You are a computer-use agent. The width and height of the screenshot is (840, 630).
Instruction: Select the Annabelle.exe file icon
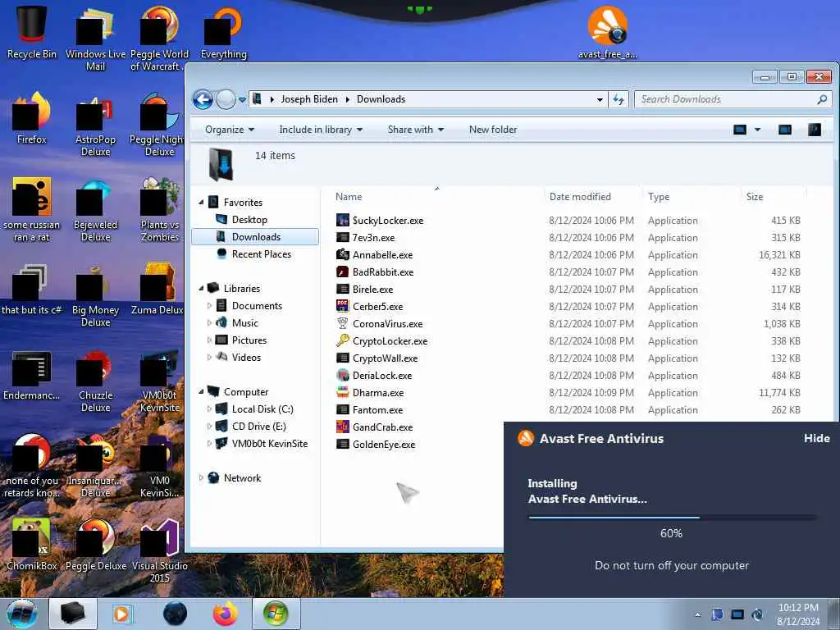coord(342,254)
